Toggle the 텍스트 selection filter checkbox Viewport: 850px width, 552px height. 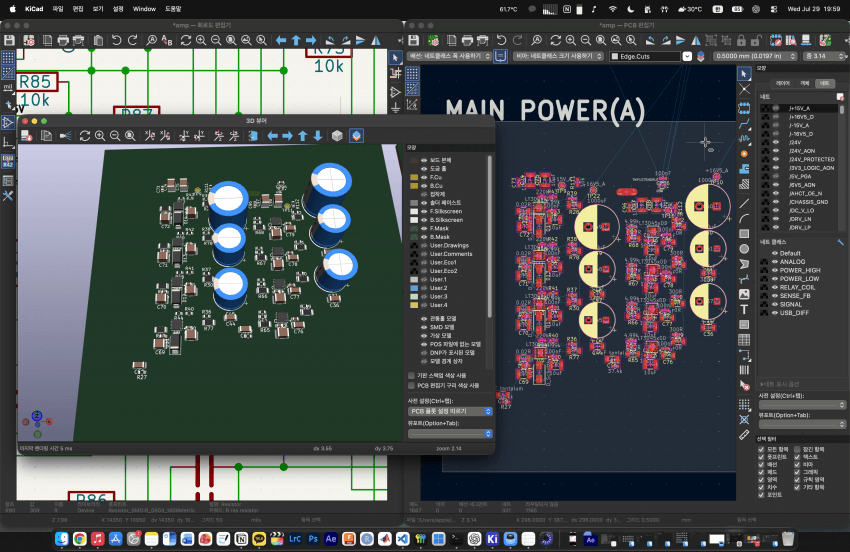pyautogui.click(x=797, y=457)
